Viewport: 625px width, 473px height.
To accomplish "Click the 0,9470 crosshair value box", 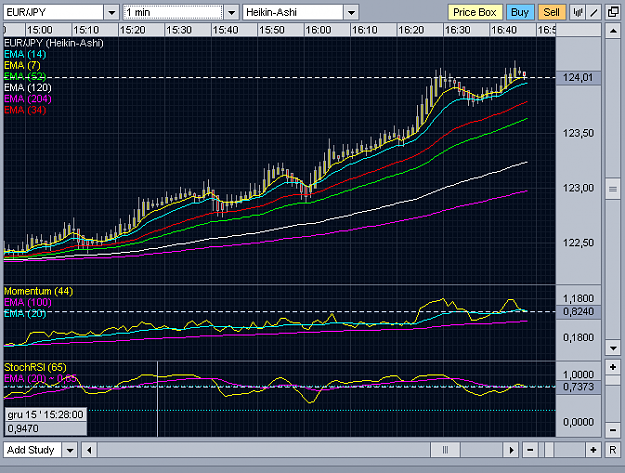I will 45,428.
